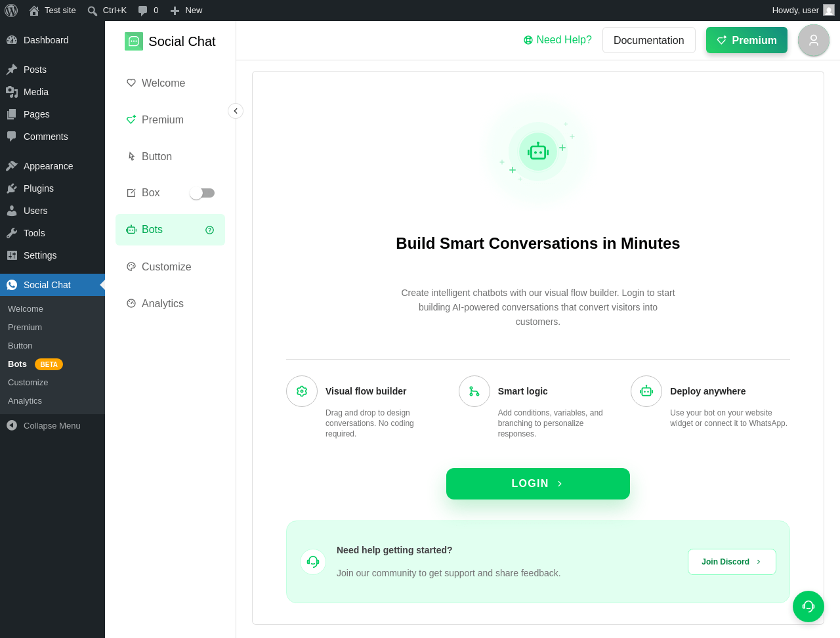Open the Users menu item
Screen dimensions: 840x638
pos(52,211)
